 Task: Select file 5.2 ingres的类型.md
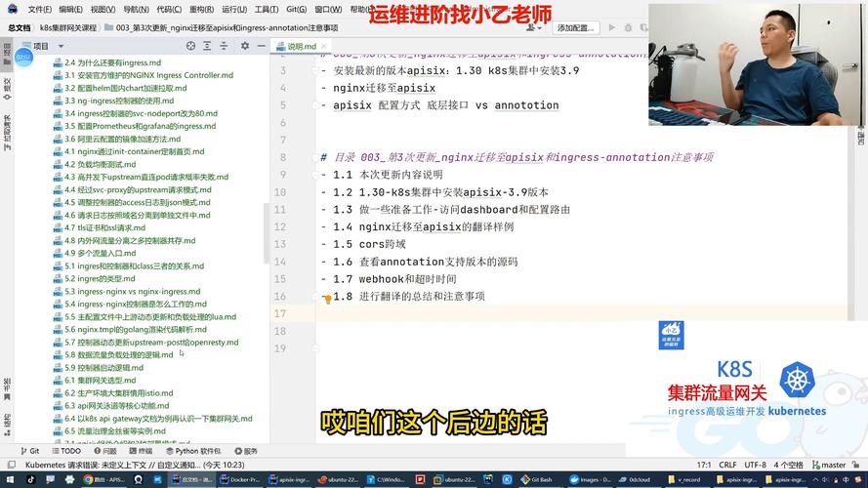(x=100, y=279)
